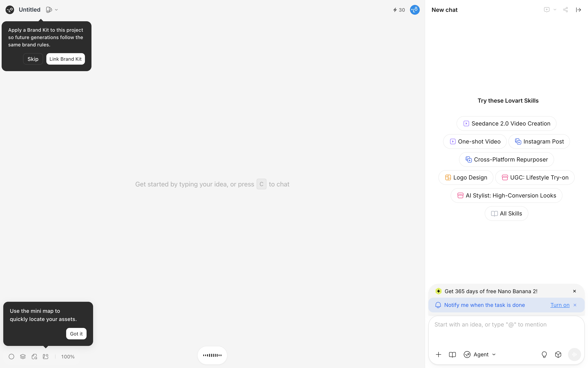Click the circle icon in bottom toolbar
The width and height of the screenshot is (588, 368).
(11, 357)
